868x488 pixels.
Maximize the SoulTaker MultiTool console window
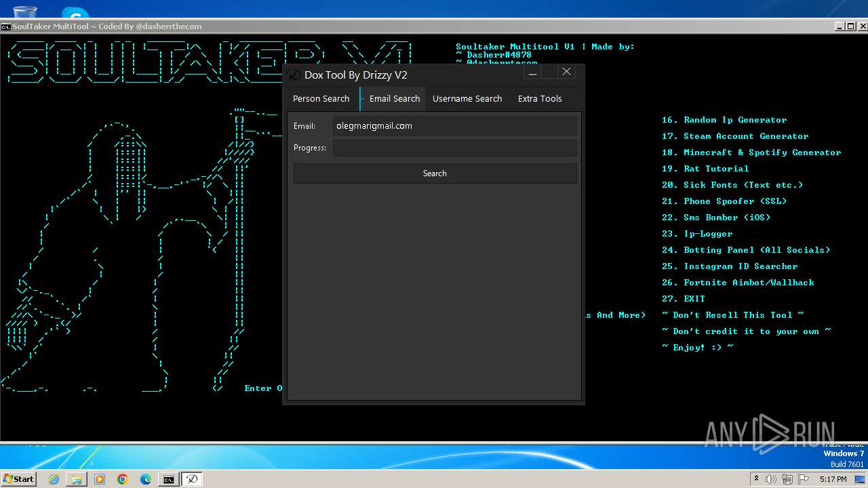point(850,26)
